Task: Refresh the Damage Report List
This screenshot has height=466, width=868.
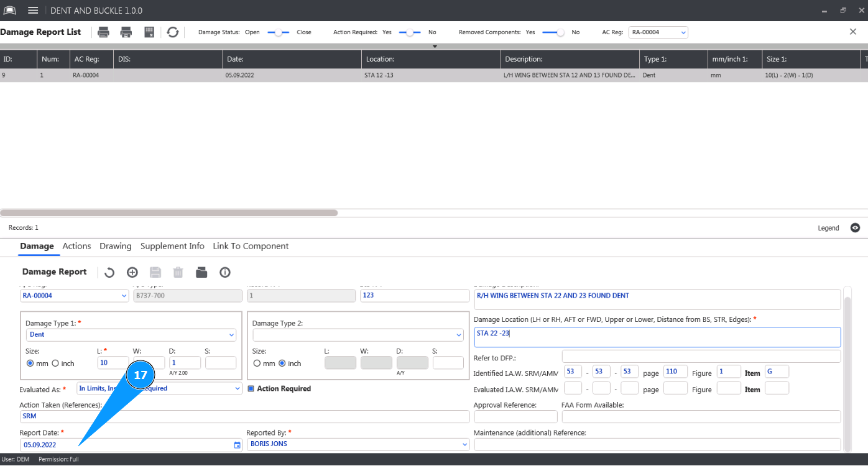Action: pos(173,32)
